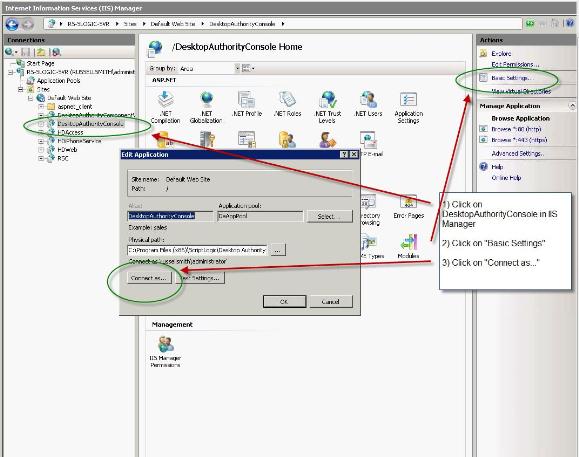Open the .NET Profile feature
This screenshot has width=579, height=457.
coord(247,104)
